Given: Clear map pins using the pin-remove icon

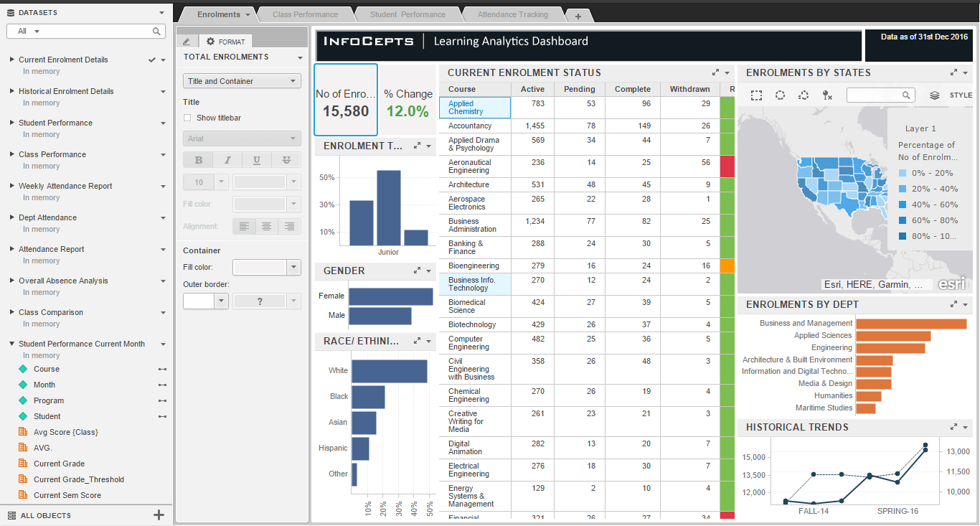Looking at the screenshot, I should tap(827, 94).
